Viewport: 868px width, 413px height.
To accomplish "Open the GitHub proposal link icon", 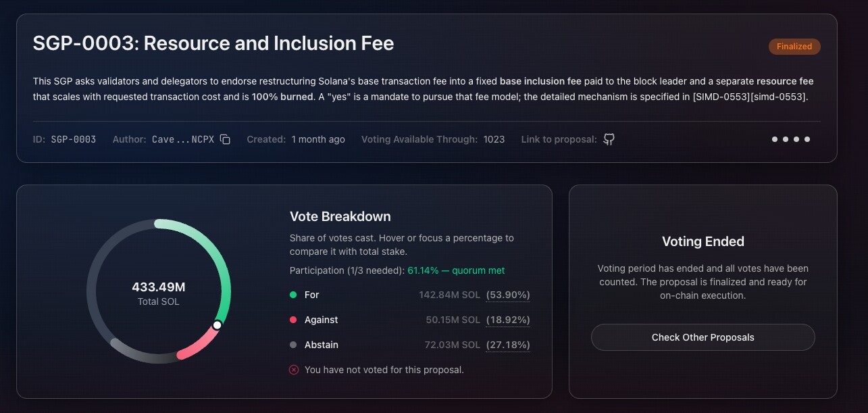I will click(609, 139).
